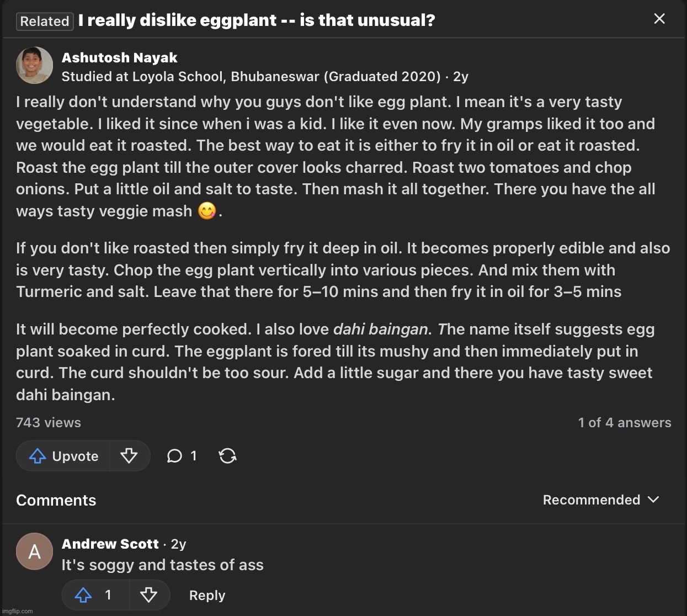Open the answer's comment bubble icon

174,456
